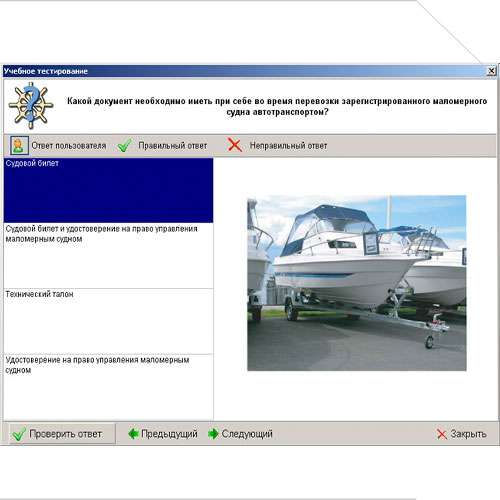
Task: Click the Закрыть button
Action: click(462, 434)
